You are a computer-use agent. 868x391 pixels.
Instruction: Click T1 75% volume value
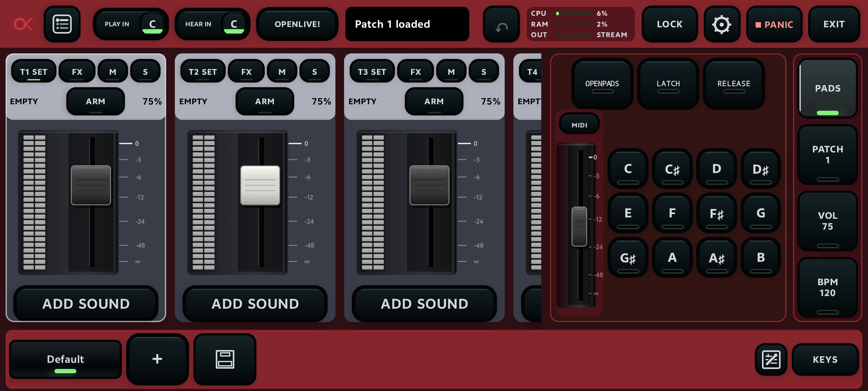click(x=152, y=101)
